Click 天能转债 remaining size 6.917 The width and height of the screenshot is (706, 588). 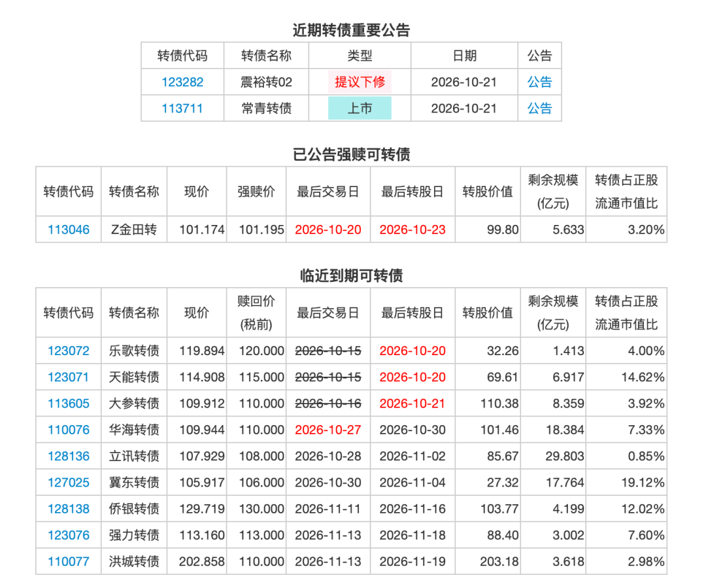coord(568,377)
